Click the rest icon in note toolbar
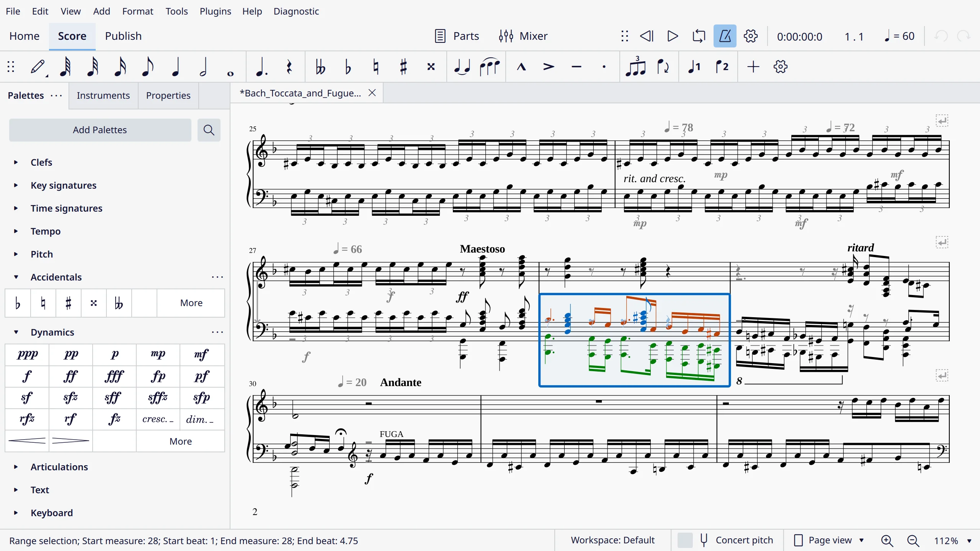980x551 pixels. point(289,67)
